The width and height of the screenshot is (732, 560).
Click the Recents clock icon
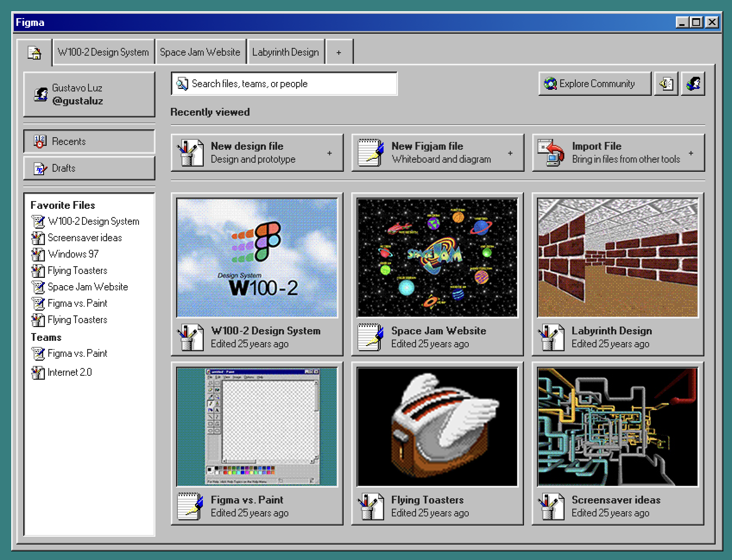click(x=40, y=142)
